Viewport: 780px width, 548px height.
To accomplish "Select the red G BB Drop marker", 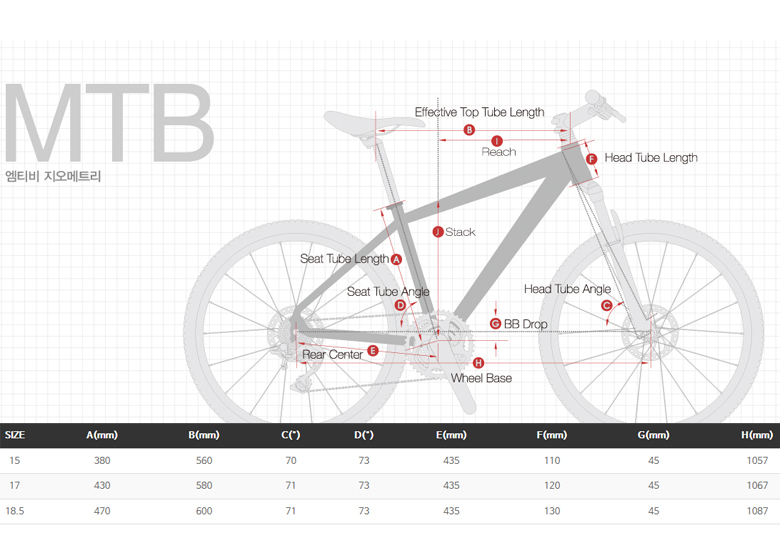I will click(495, 324).
